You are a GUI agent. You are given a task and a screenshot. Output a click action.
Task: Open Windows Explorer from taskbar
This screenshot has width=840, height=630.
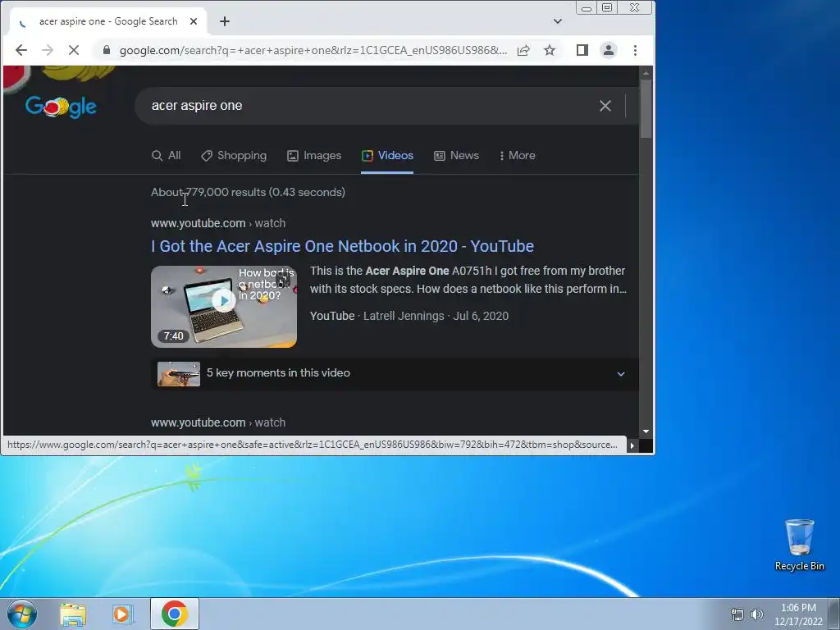coord(73,614)
